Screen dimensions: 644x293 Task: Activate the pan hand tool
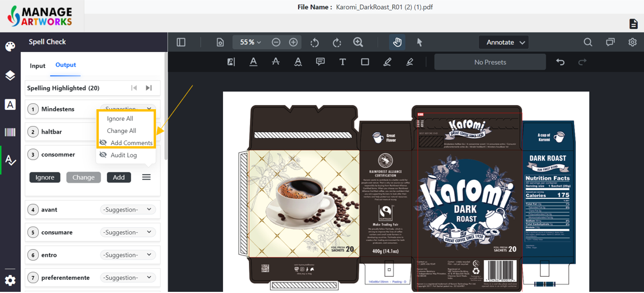click(397, 42)
